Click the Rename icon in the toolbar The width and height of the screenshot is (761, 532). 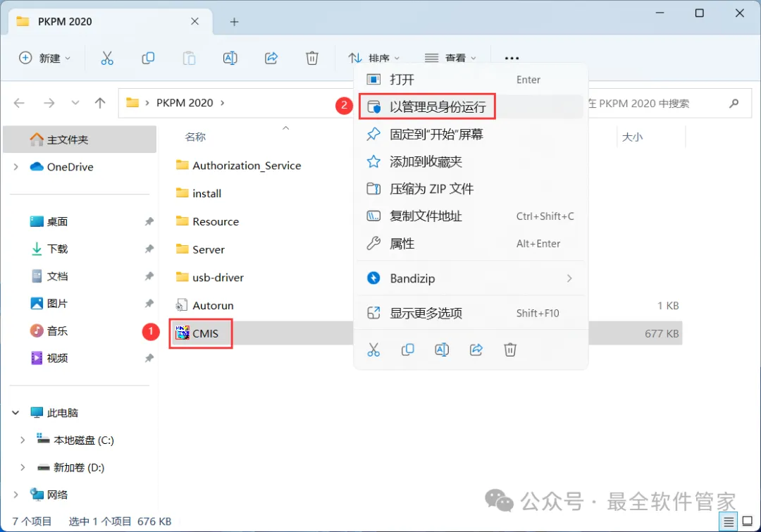click(230, 58)
